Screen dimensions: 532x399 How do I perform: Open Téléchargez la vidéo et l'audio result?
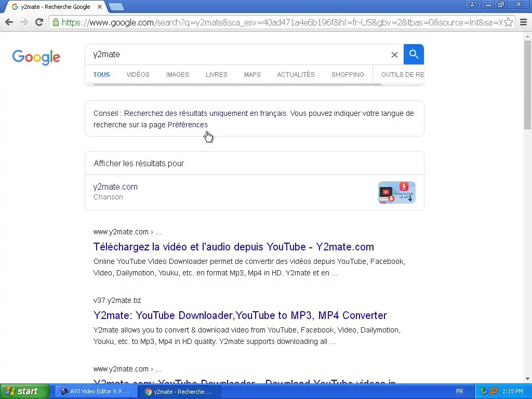233,247
